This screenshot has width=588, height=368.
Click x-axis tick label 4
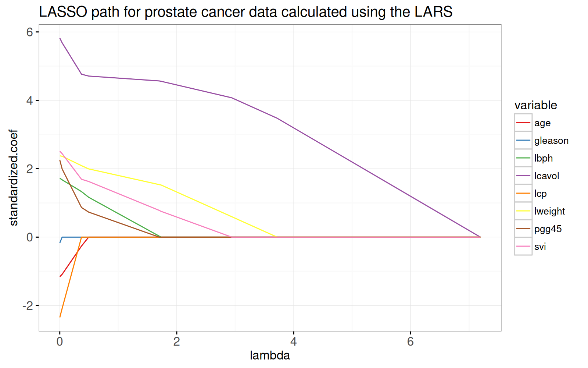click(293, 342)
